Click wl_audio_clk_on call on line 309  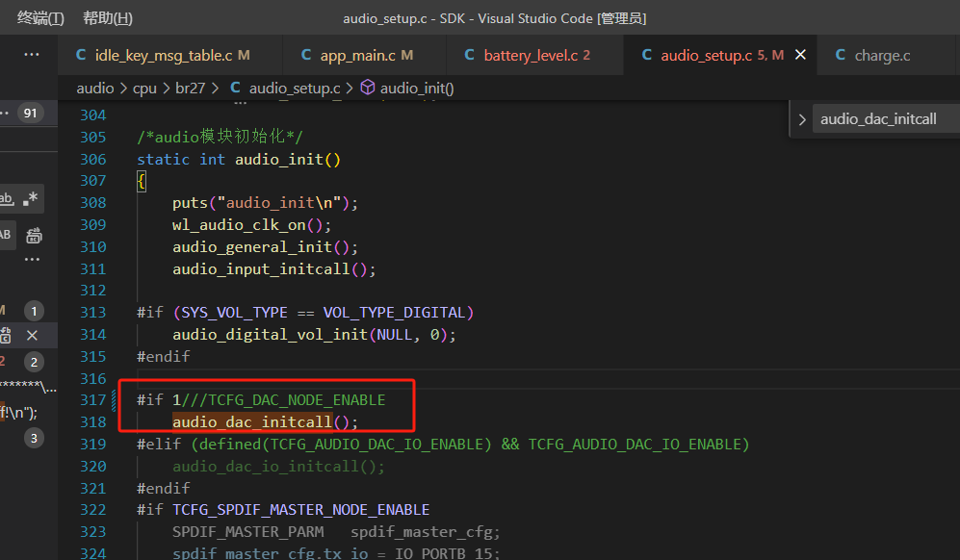239,225
